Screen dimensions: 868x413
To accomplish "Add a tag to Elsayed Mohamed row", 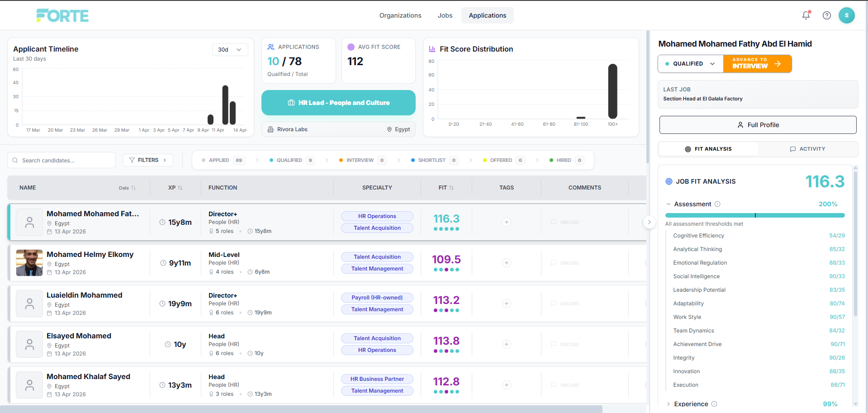I will pyautogui.click(x=507, y=344).
